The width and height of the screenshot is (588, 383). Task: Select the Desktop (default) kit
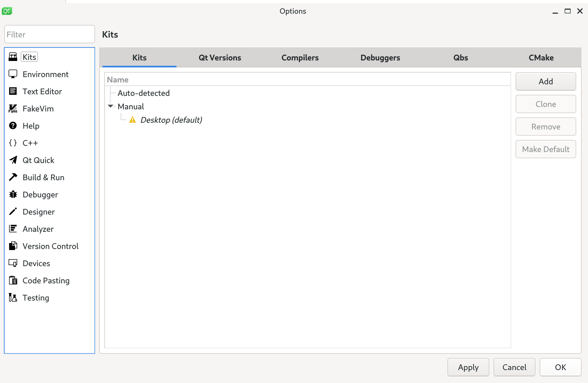(x=171, y=120)
